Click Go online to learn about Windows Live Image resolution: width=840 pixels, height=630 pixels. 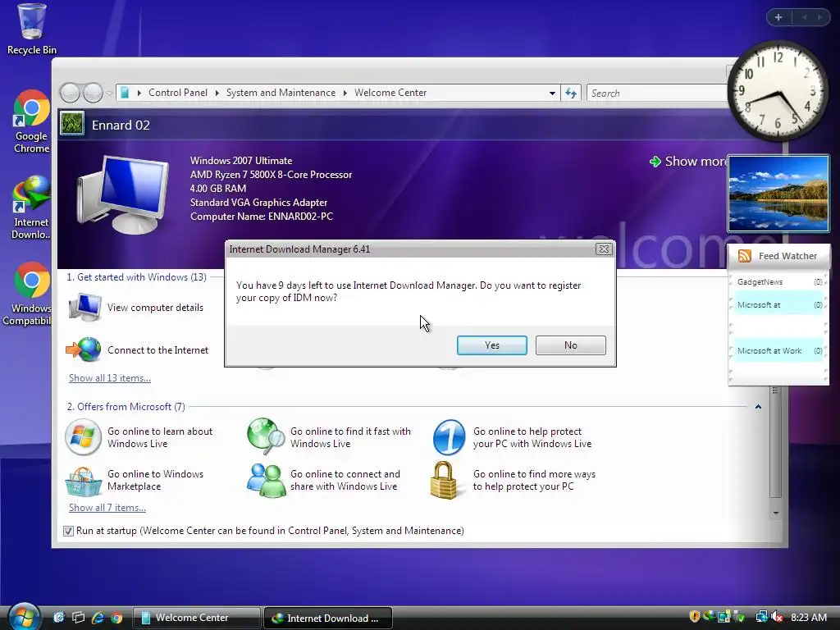point(160,437)
